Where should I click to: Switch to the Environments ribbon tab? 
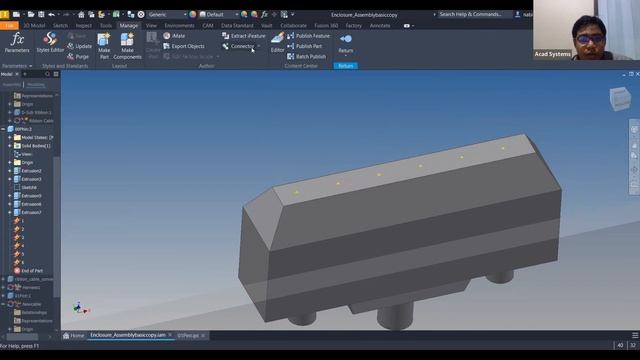pos(180,26)
